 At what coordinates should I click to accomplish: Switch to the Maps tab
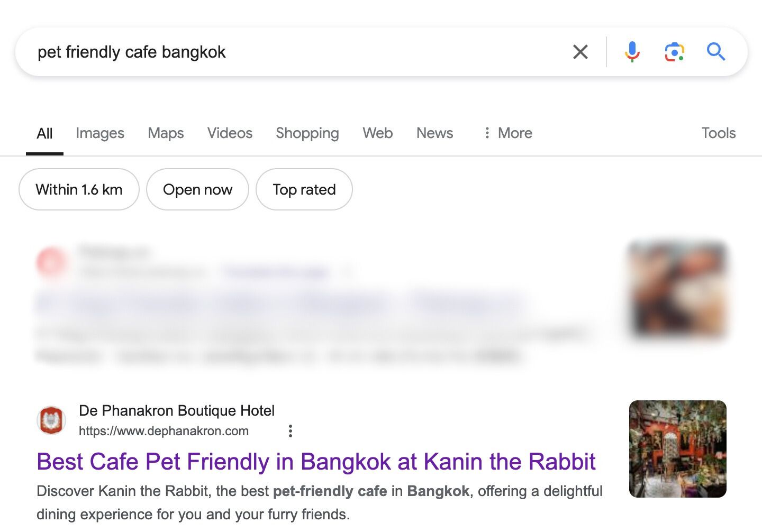point(165,133)
